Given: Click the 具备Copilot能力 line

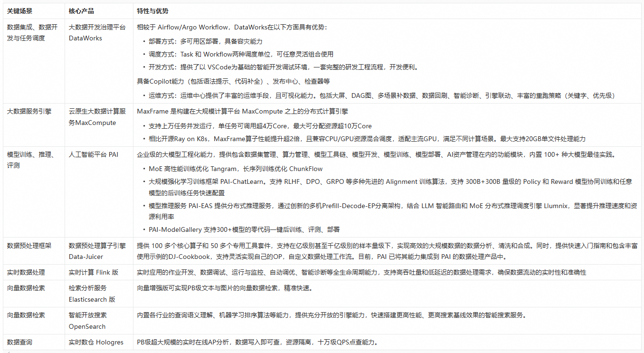Looking at the screenshot, I should (x=233, y=82).
